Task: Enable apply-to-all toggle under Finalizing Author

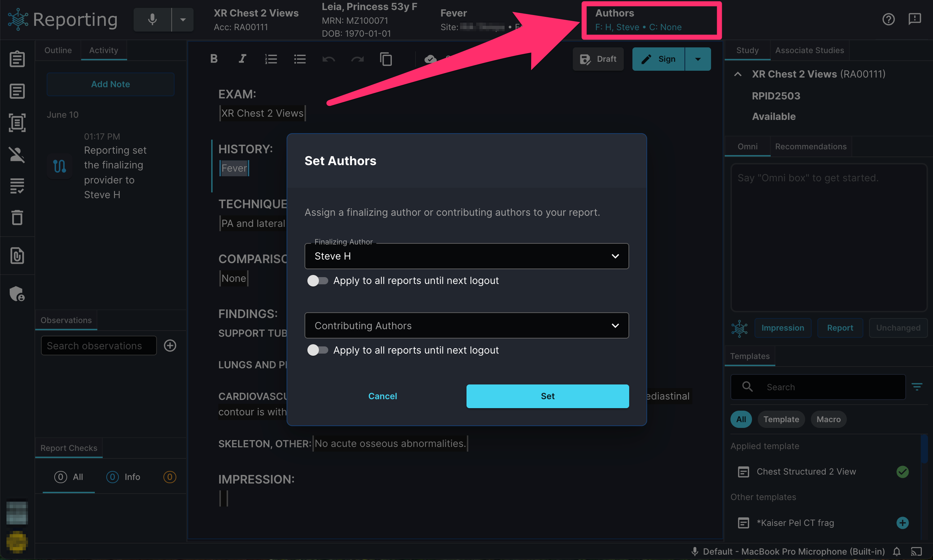Action: (x=317, y=281)
